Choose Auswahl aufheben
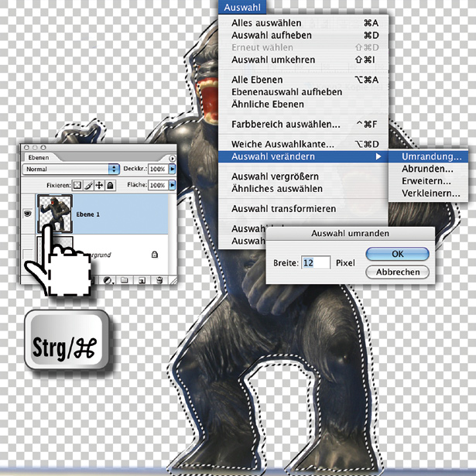The width and height of the screenshot is (476, 476). coord(303,35)
